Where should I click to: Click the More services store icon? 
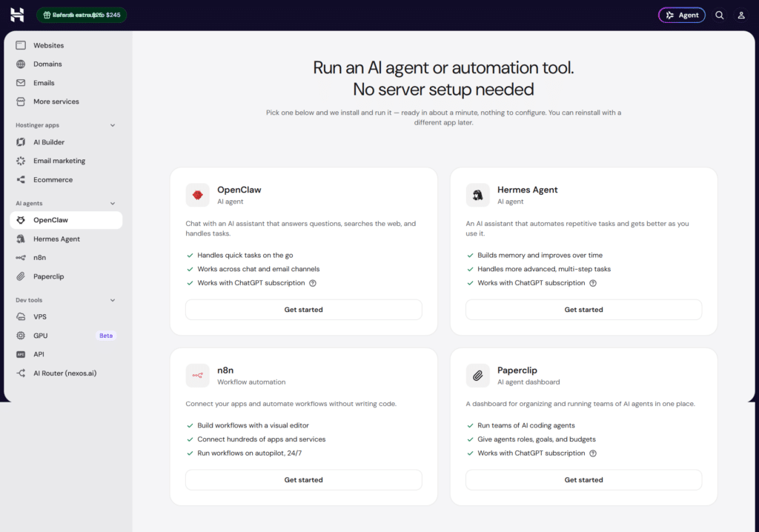click(x=21, y=102)
